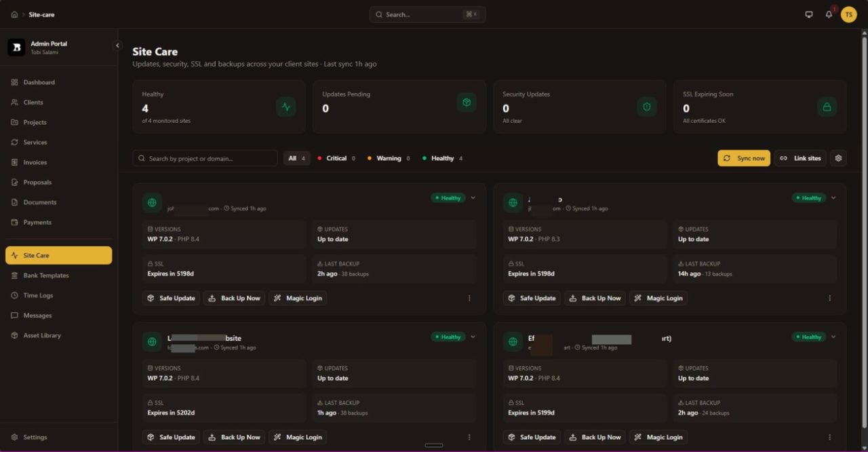Expand chevron on card expiring in 5199d
This screenshot has width=868, height=452.
tap(833, 337)
